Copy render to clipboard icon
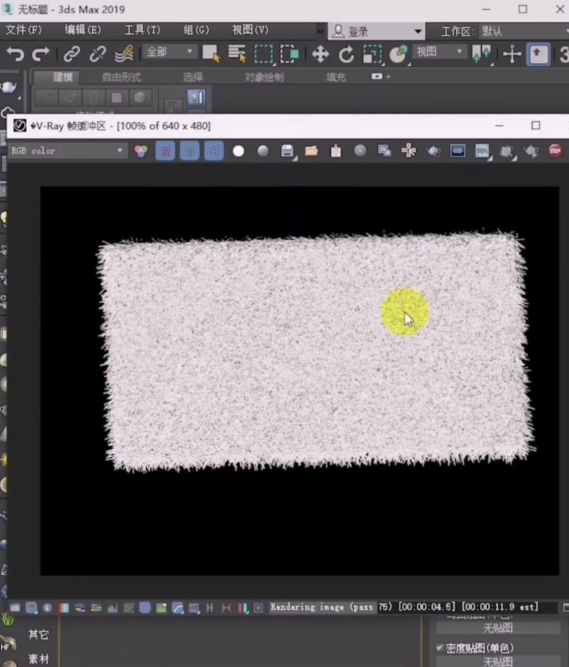This screenshot has width=569, height=667. (336, 151)
